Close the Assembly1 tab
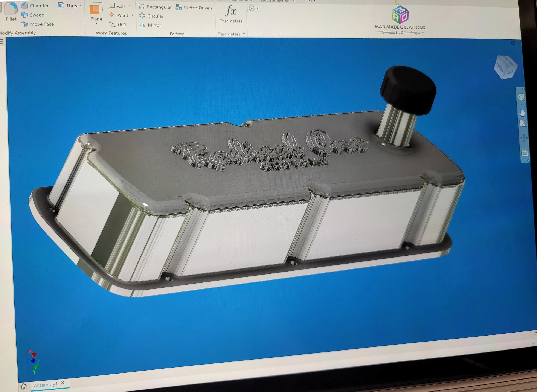This screenshot has height=392, width=537. click(63, 383)
